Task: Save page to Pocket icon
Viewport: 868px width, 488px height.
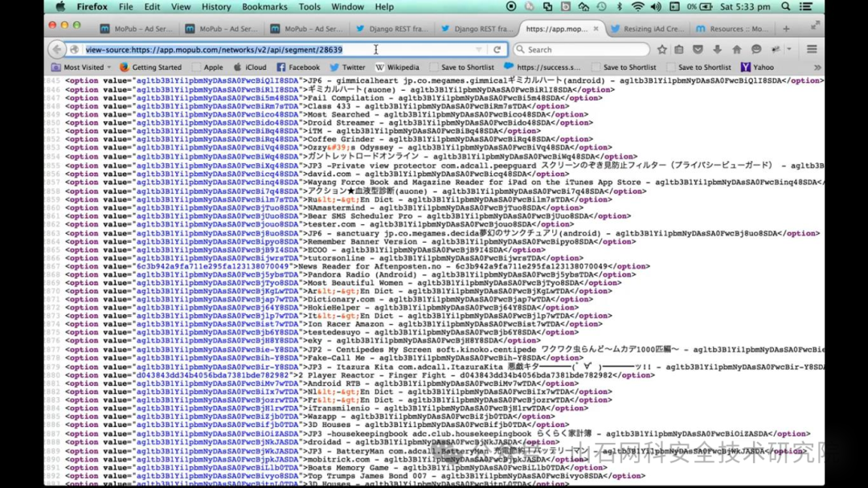Action: coord(698,49)
